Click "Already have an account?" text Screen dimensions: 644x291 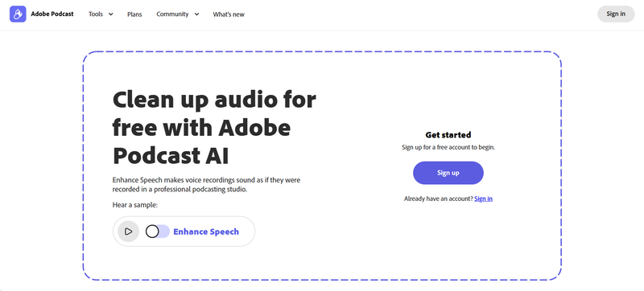click(x=438, y=199)
